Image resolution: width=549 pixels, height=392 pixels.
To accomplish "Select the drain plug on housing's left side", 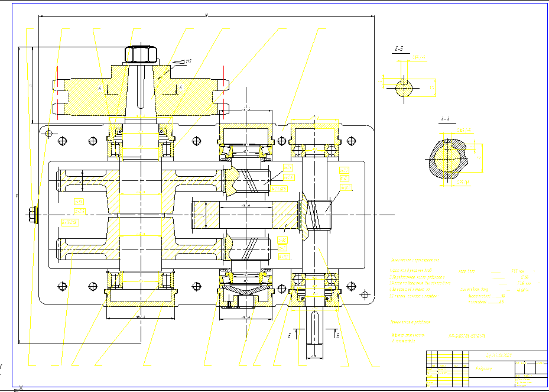I will click(x=33, y=215).
